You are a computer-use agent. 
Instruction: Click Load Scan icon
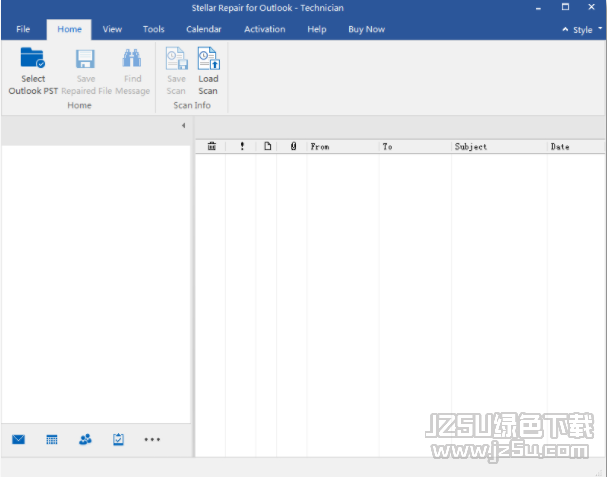click(209, 58)
